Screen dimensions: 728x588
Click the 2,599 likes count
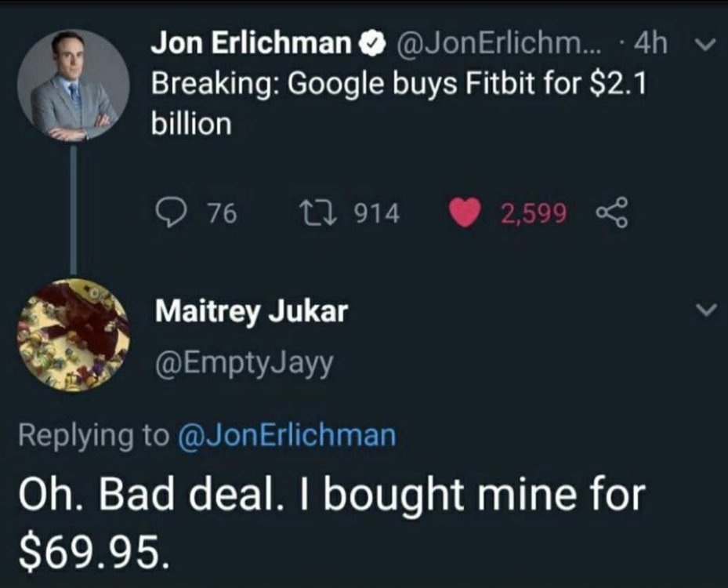pyautogui.click(x=534, y=213)
